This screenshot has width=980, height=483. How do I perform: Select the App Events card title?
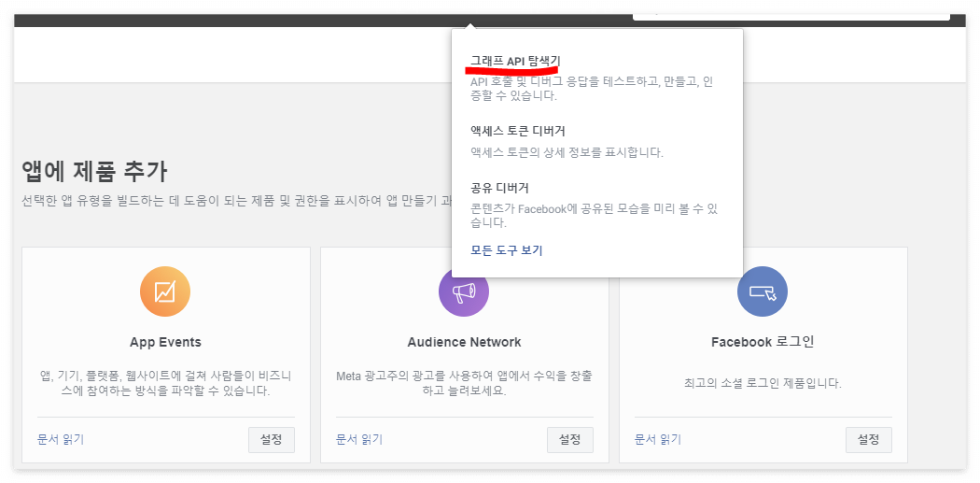165,342
